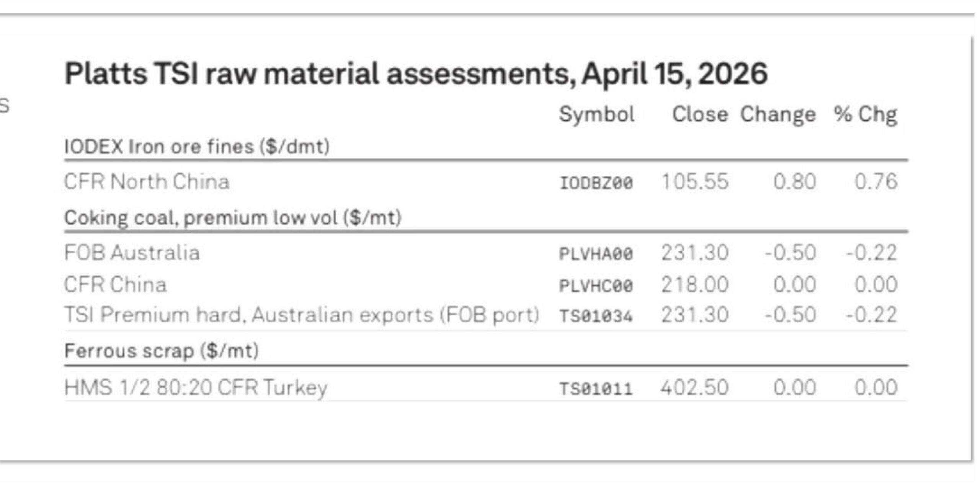
Task: Click the TS01034 symbol code
Action: pyautogui.click(x=596, y=317)
